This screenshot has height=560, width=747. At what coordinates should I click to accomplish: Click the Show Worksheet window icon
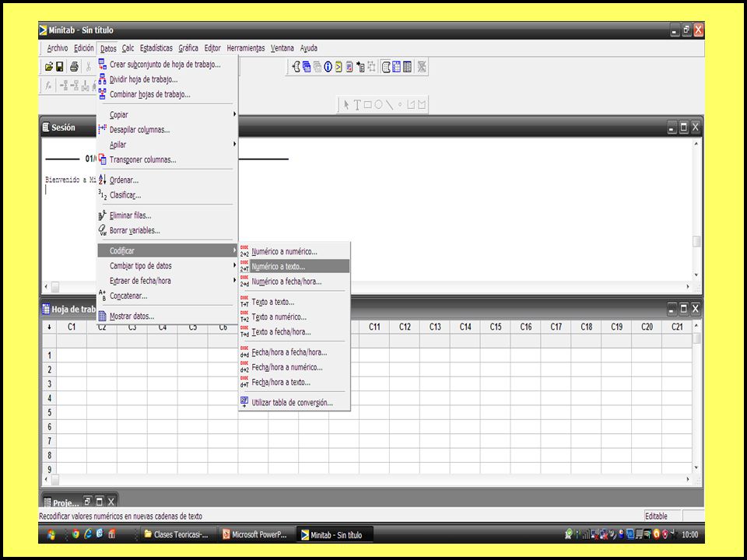click(x=396, y=67)
